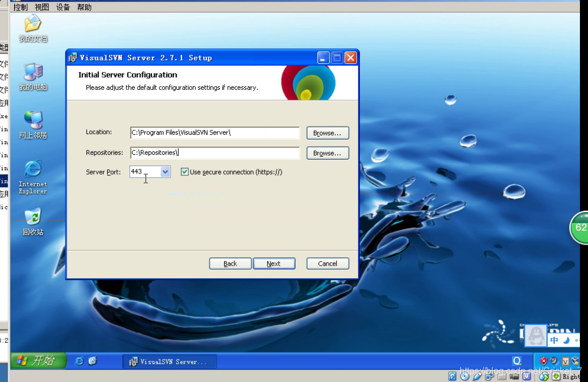
Task: Click Next to continue setup
Action: tap(274, 263)
